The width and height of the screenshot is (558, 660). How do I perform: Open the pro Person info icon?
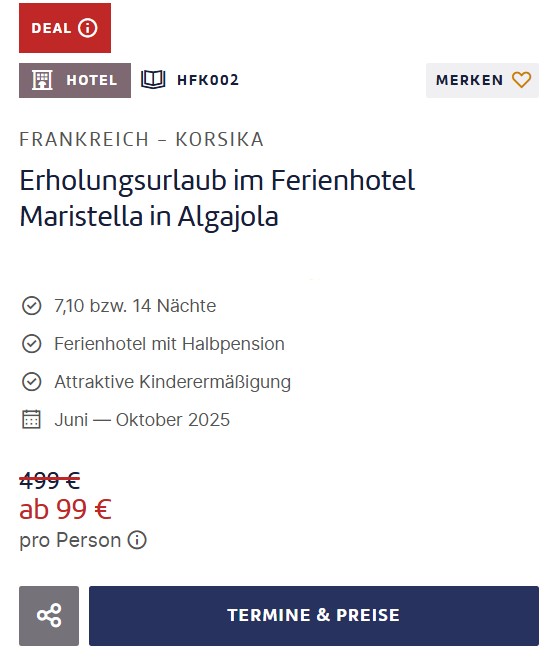[x=137, y=540]
